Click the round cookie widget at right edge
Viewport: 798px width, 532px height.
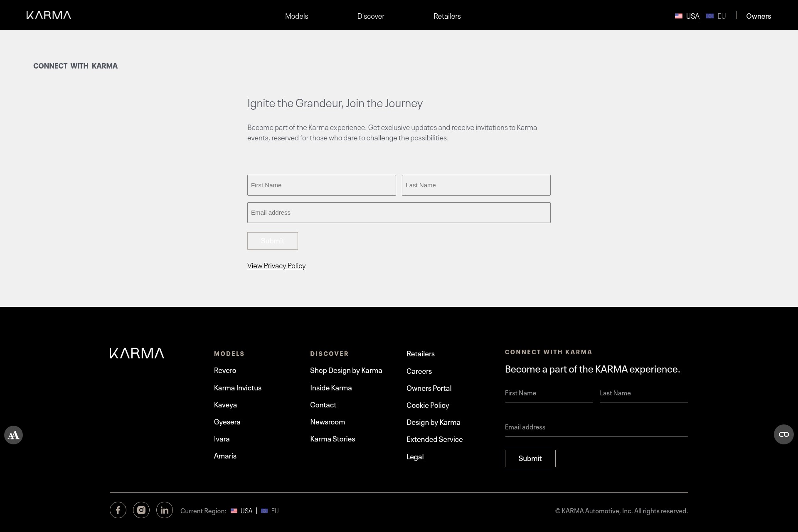pos(784,434)
